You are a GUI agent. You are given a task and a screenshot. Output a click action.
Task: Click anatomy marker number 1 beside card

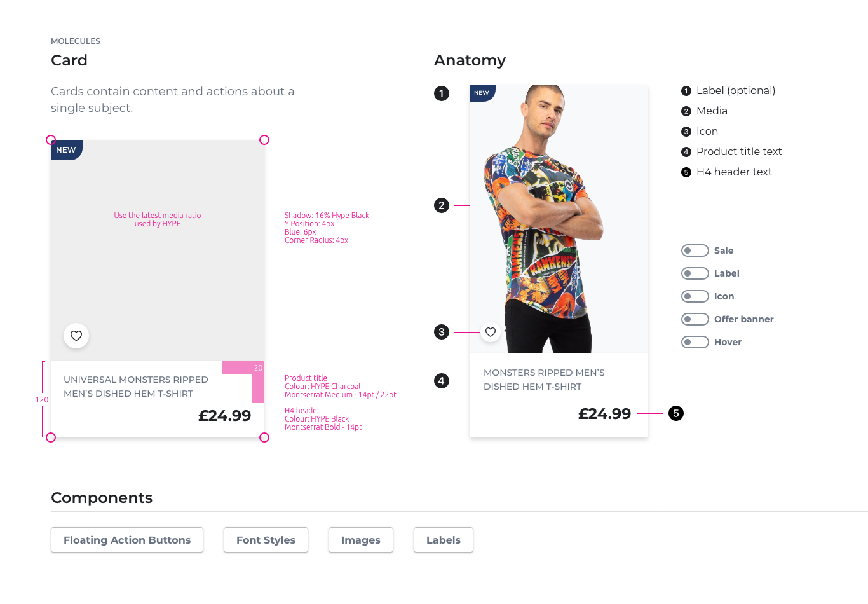coord(442,93)
